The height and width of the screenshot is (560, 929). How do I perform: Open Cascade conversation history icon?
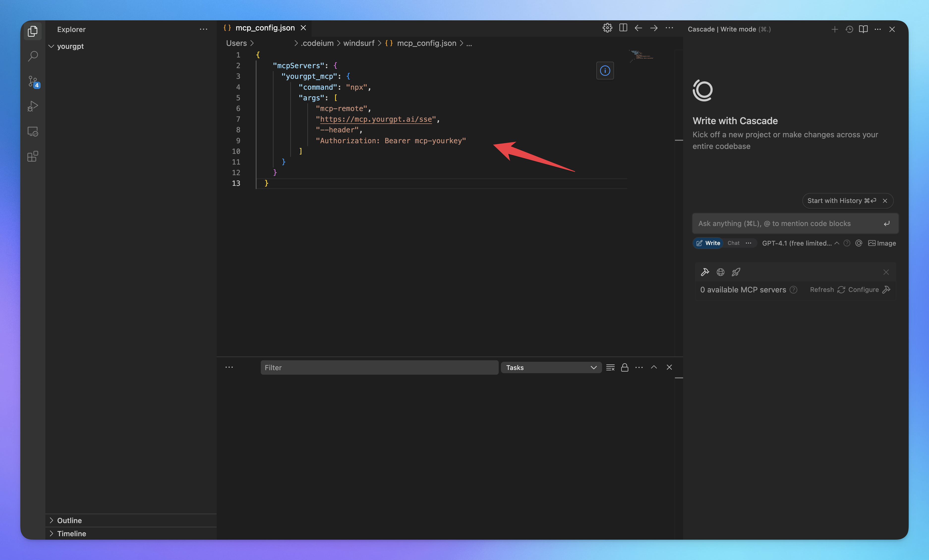(x=849, y=29)
